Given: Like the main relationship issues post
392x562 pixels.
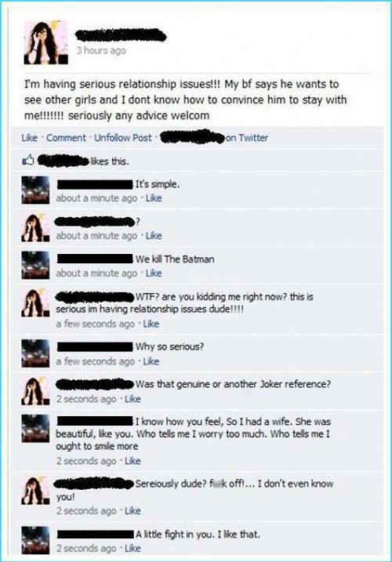Looking at the screenshot, I should 30,138.
